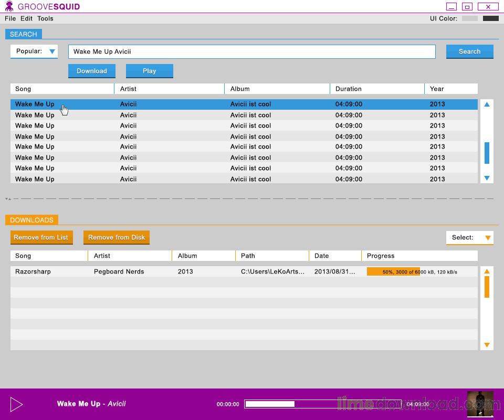This screenshot has width=504, height=420.
Task: Sort search results by Album column header
Action: click(x=277, y=89)
